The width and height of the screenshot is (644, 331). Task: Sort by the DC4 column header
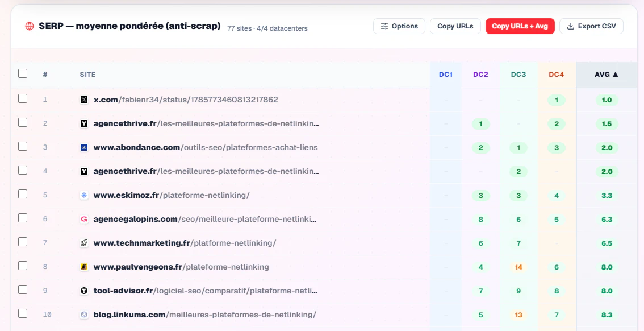coord(557,75)
